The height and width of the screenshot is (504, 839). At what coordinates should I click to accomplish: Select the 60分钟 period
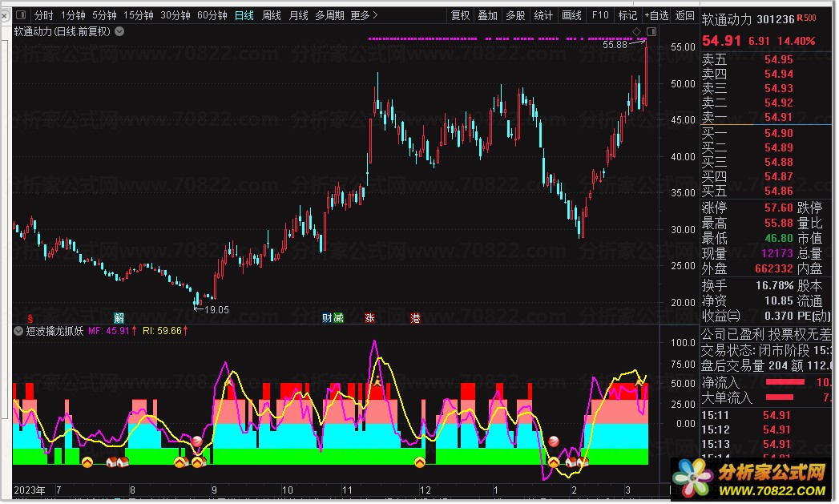coord(212,15)
